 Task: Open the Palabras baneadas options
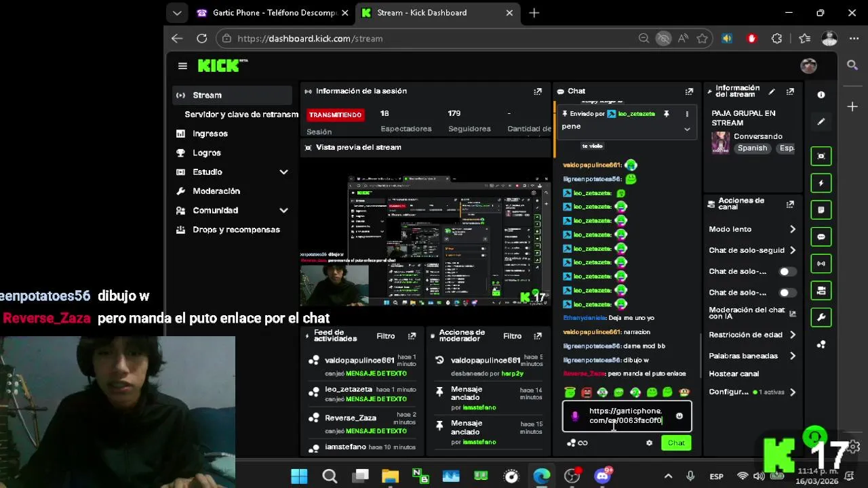tap(751, 356)
